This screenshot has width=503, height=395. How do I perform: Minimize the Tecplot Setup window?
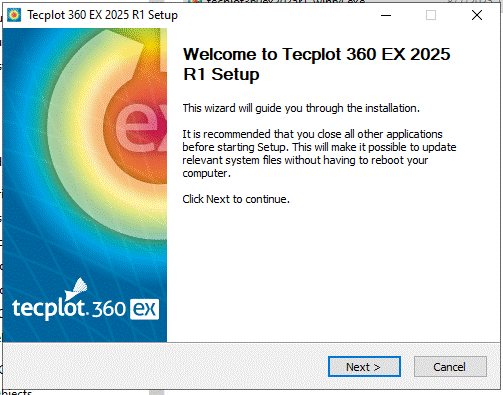coord(386,15)
